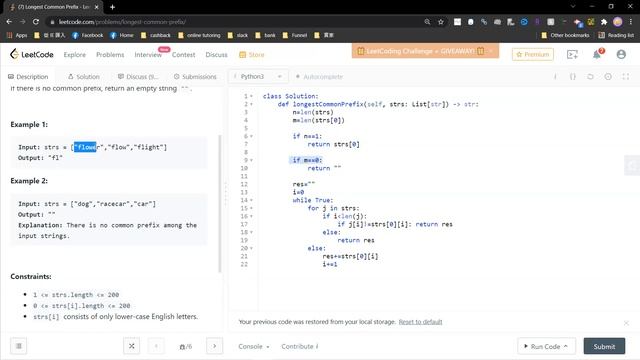The width and height of the screenshot is (640, 360).
Task: Switch to the Solution tab
Action: [x=84, y=77]
